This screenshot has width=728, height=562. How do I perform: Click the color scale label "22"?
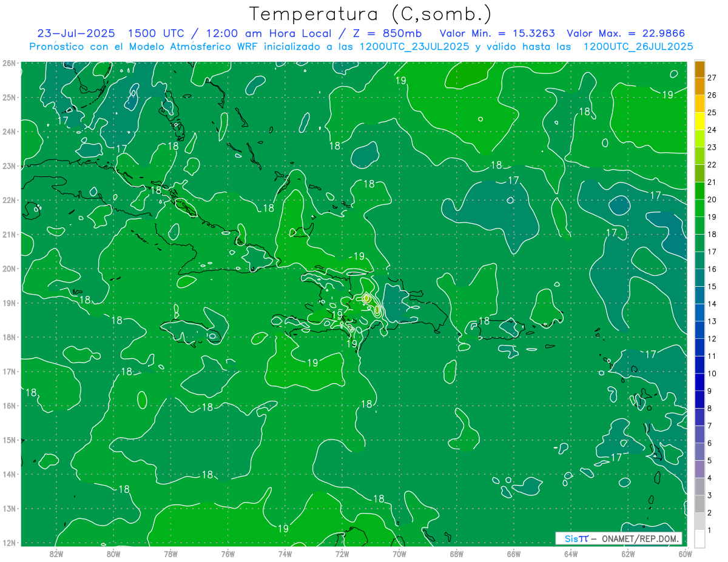[x=712, y=165]
